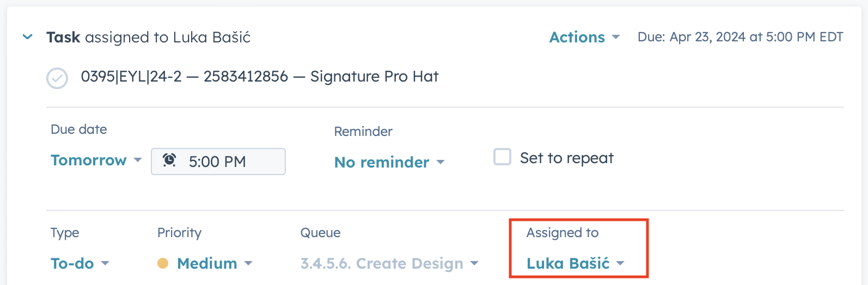
Task: Open the Actions dropdown menu
Action: (577, 38)
